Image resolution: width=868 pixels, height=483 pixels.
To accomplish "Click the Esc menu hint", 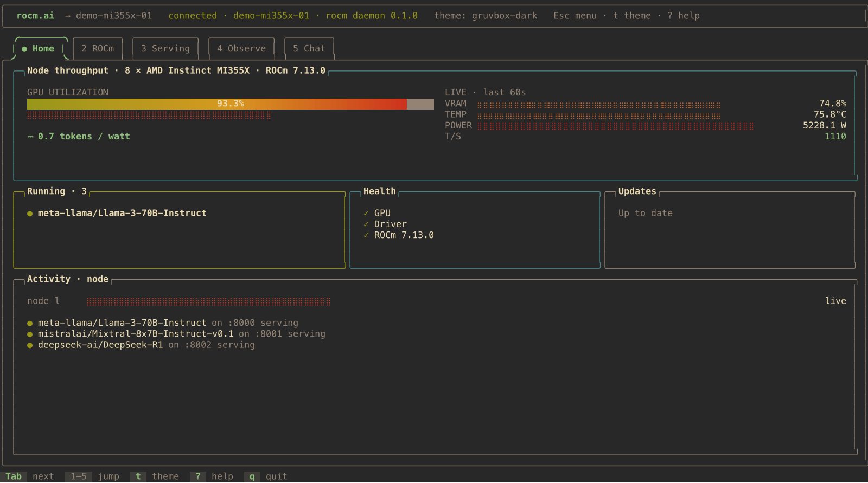I will tap(575, 16).
